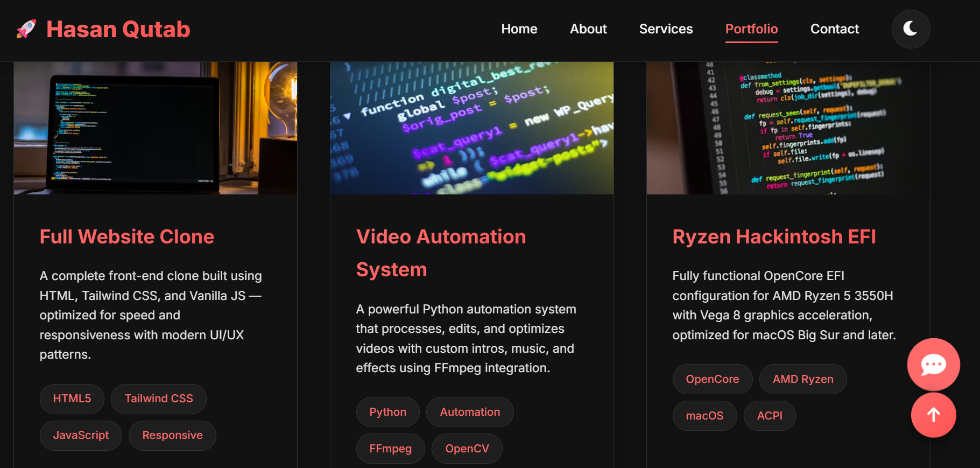980x468 pixels.
Task: Open the Contact page
Action: (x=834, y=29)
